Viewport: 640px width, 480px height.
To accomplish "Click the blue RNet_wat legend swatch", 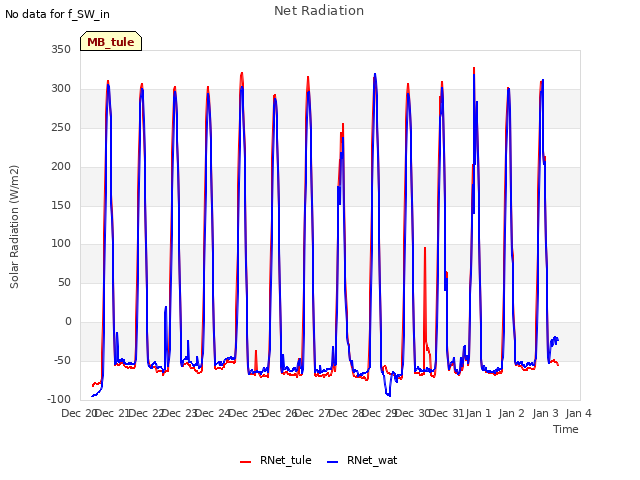I will pyautogui.click(x=333, y=462).
